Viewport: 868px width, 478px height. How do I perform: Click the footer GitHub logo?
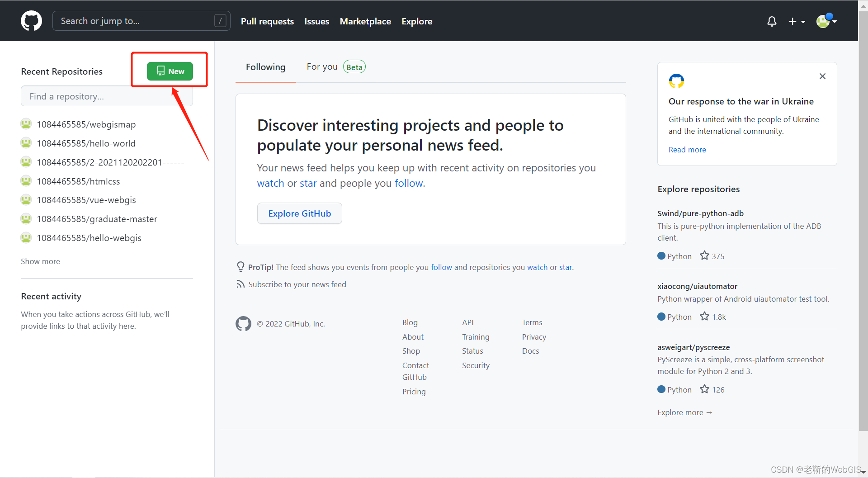[x=243, y=324]
